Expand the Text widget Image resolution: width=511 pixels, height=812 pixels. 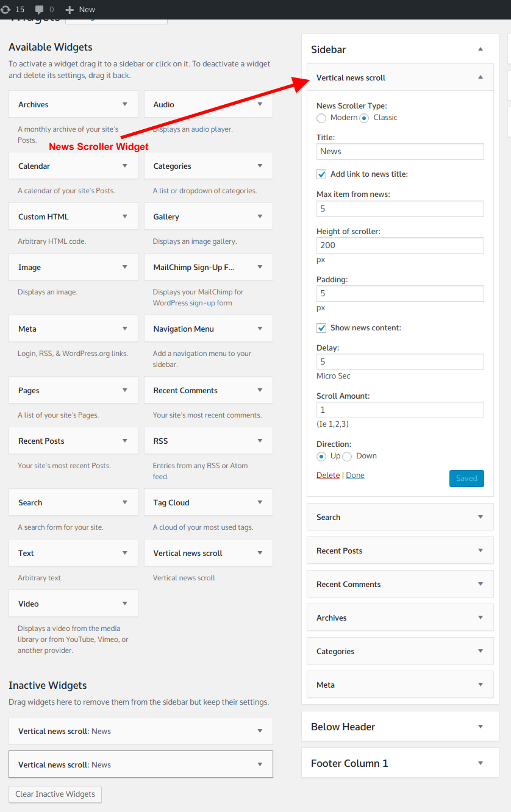[125, 553]
